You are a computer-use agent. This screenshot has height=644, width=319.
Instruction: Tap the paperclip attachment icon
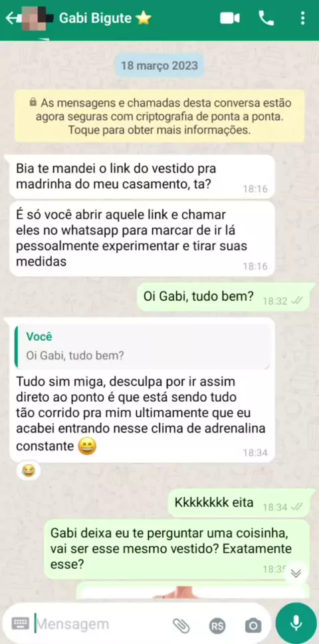click(181, 625)
